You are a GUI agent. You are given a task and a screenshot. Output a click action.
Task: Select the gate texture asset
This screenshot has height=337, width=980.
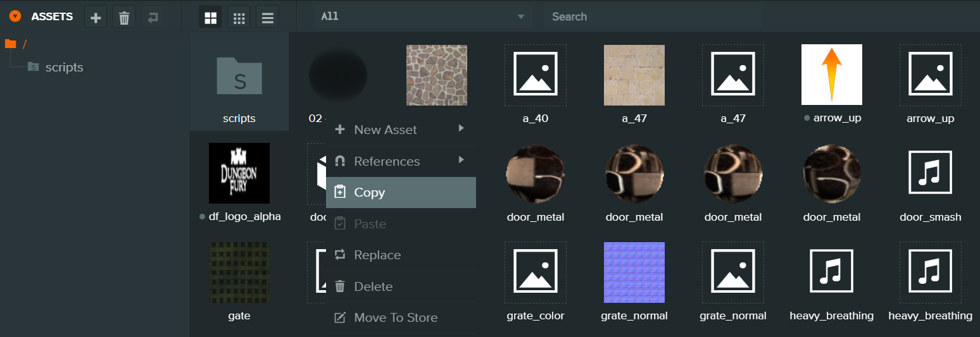pos(239,279)
